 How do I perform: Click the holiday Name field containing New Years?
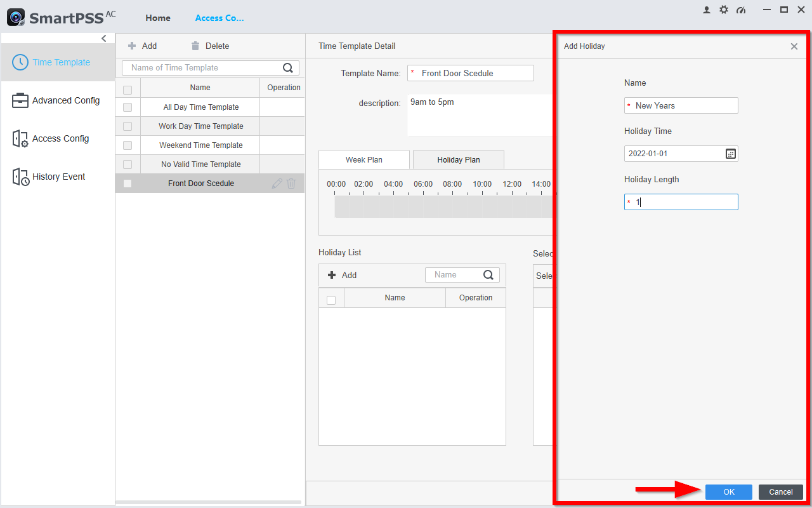pos(681,105)
